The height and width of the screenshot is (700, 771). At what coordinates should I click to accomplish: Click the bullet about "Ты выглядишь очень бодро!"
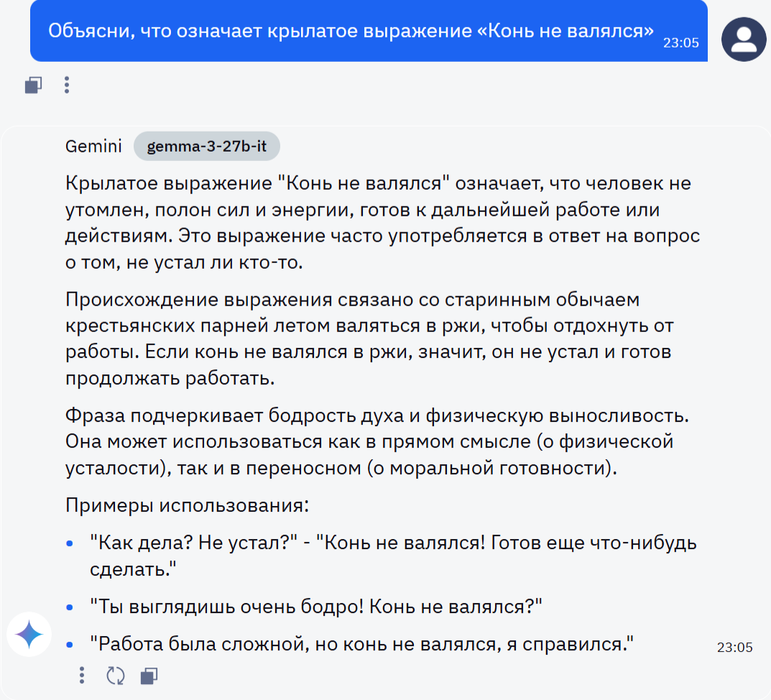302,606
